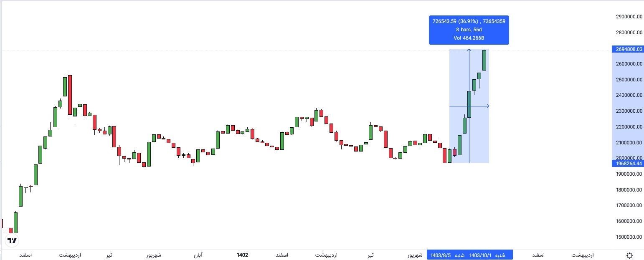
Task: Click the TradingView logo icon
Action: tap(12, 240)
